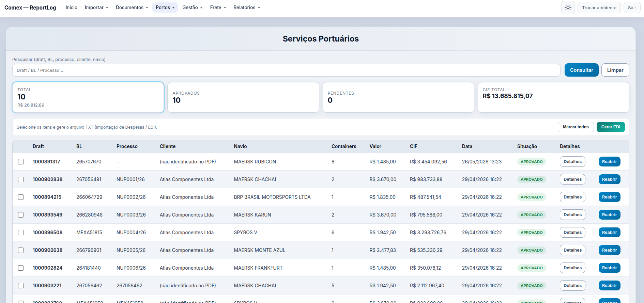Click the Consultar button

coord(581,70)
